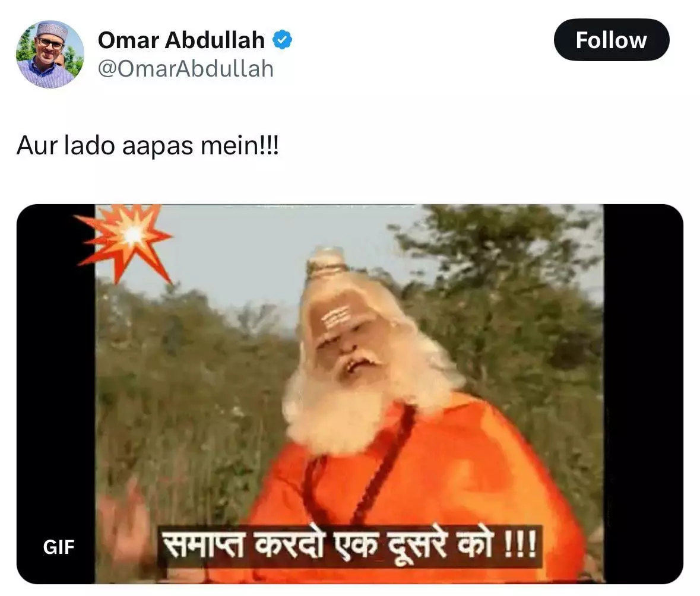Click the sage's hair bun topknot
Screen dimensions: 700x596
click(x=326, y=261)
